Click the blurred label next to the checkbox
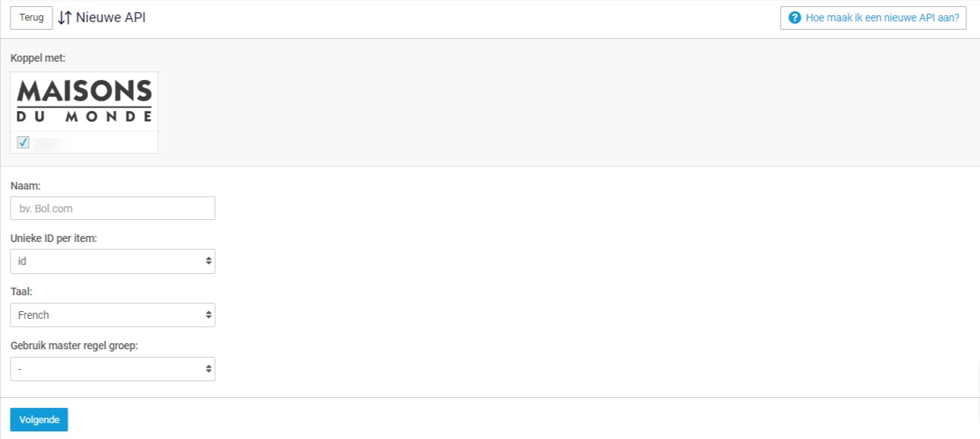Viewport: 980px width, 439px height. click(52, 142)
